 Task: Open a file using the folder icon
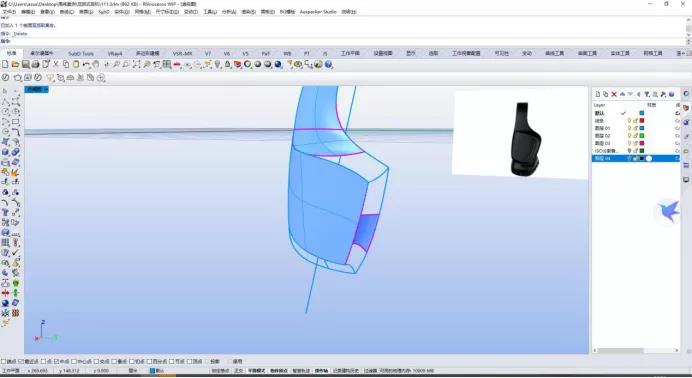pos(15,64)
